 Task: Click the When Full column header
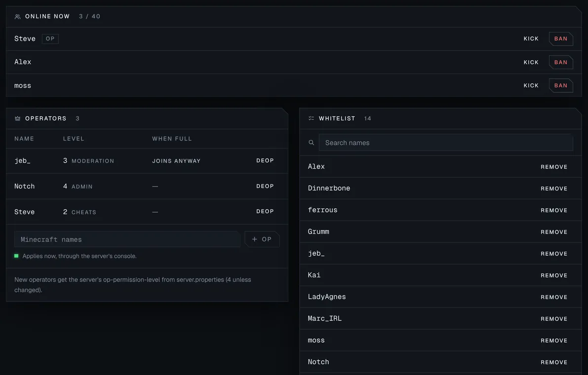(172, 139)
